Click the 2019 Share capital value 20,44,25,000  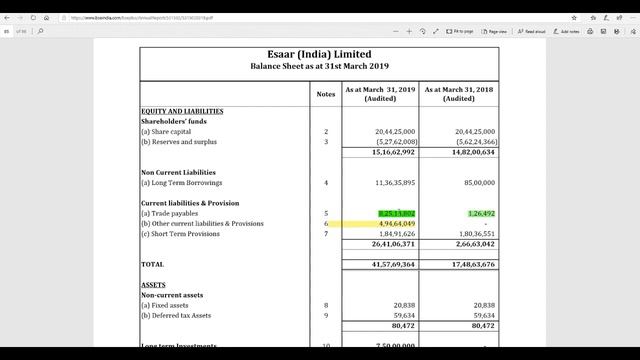click(395, 132)
